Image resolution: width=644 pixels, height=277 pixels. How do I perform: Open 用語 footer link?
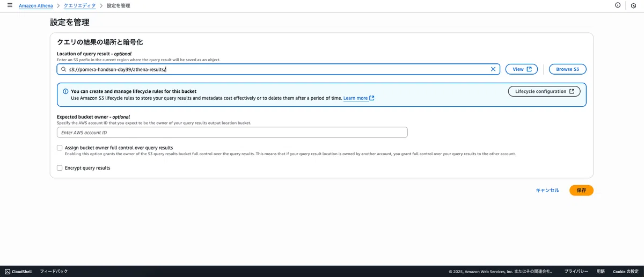click(601, 272)
